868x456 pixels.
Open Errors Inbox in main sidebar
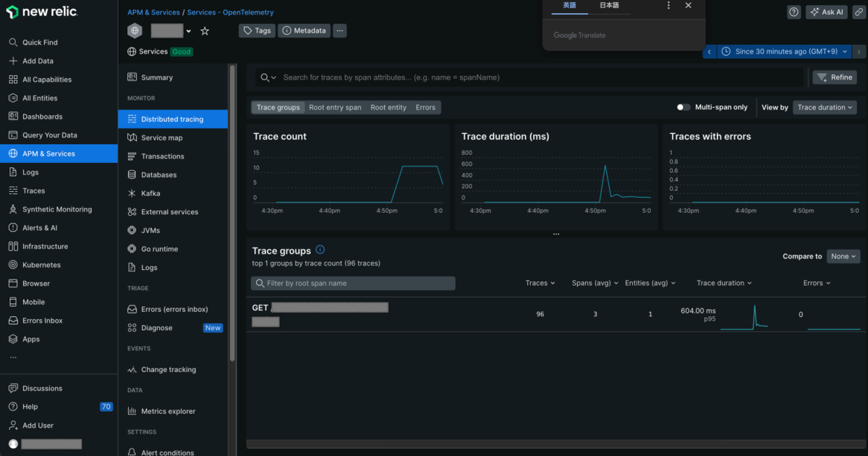[x=42, y=321]
